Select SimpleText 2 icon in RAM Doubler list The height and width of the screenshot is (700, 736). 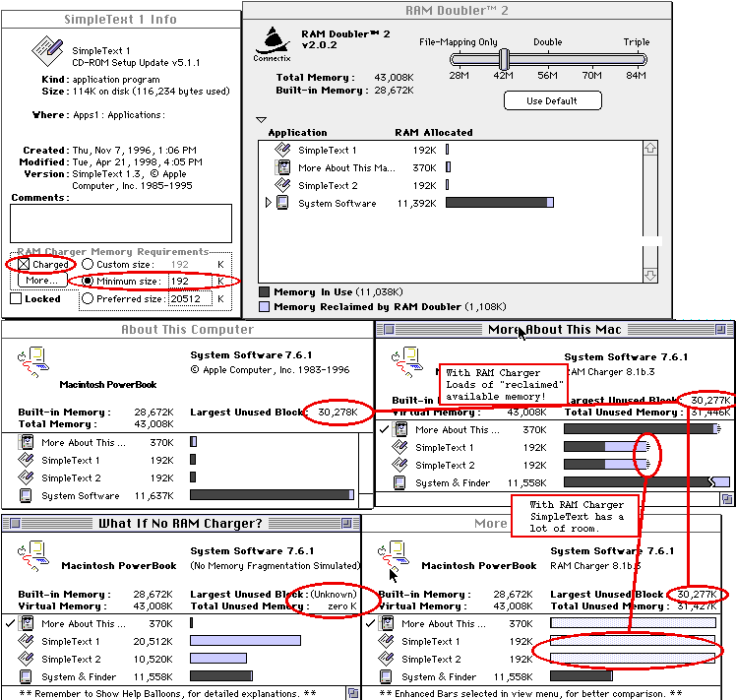(x=283, y=185)
